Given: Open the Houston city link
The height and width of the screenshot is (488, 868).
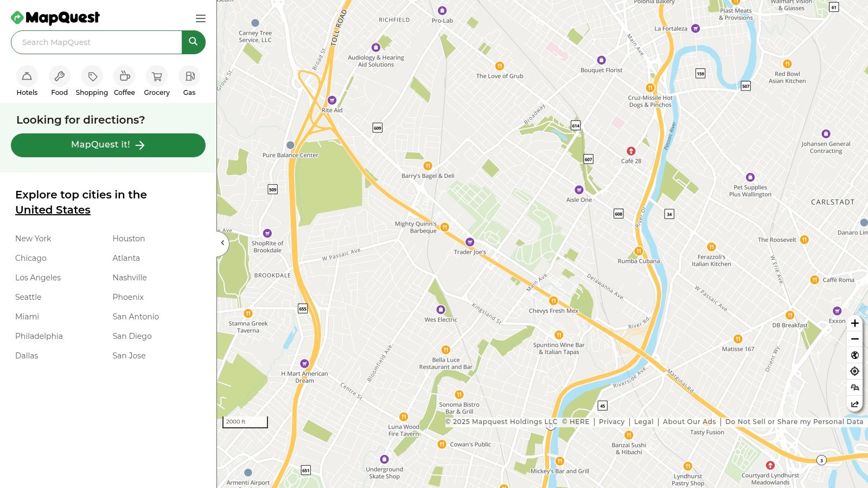Looking at the screenshot, I should pos(129,239).
